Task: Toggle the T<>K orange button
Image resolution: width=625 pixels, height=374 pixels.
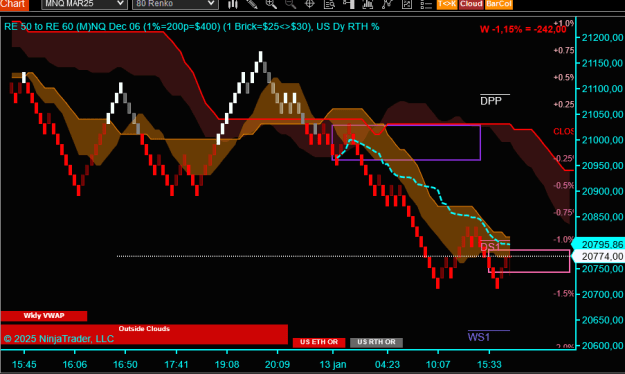Action: [x=447, y=4]
